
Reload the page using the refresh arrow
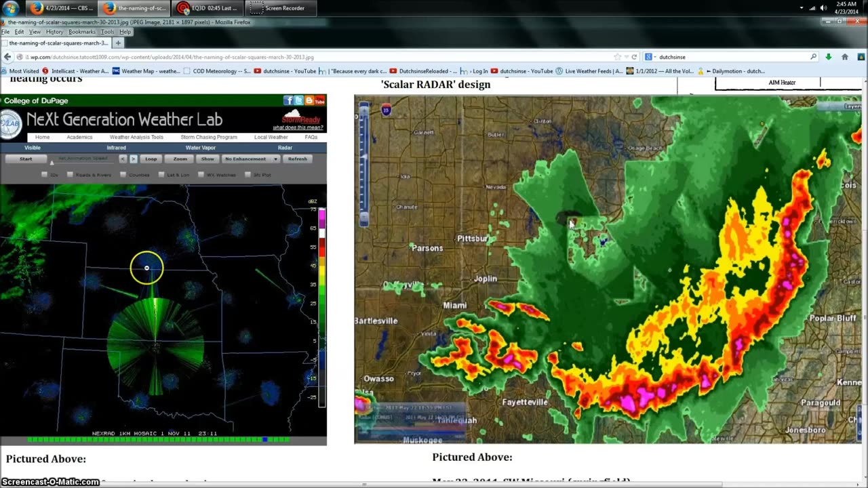coord(634,57)
